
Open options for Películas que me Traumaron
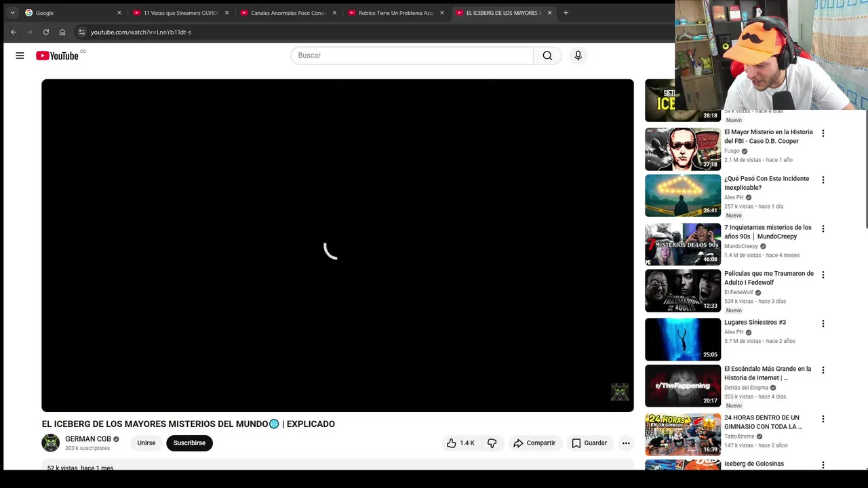click(823, 275)
